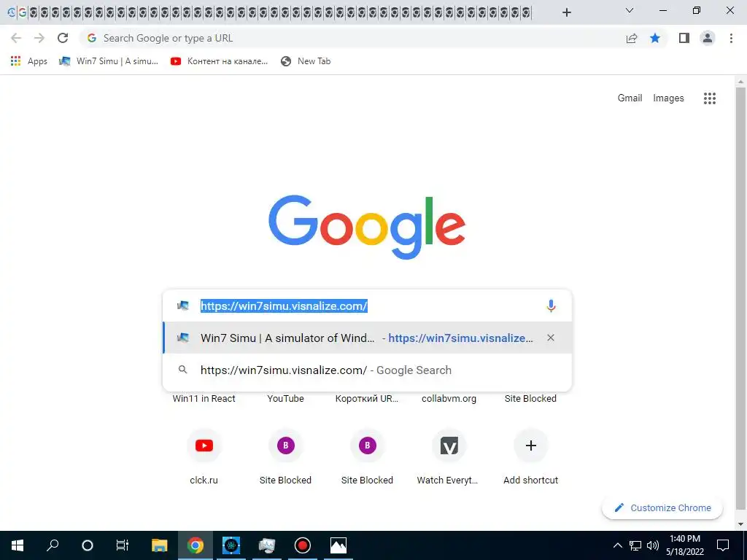Image resolution: width=747 pixels, height=560 pixels.
Task: Open the Win11 in React shortcut label
Action: [204, 399]
